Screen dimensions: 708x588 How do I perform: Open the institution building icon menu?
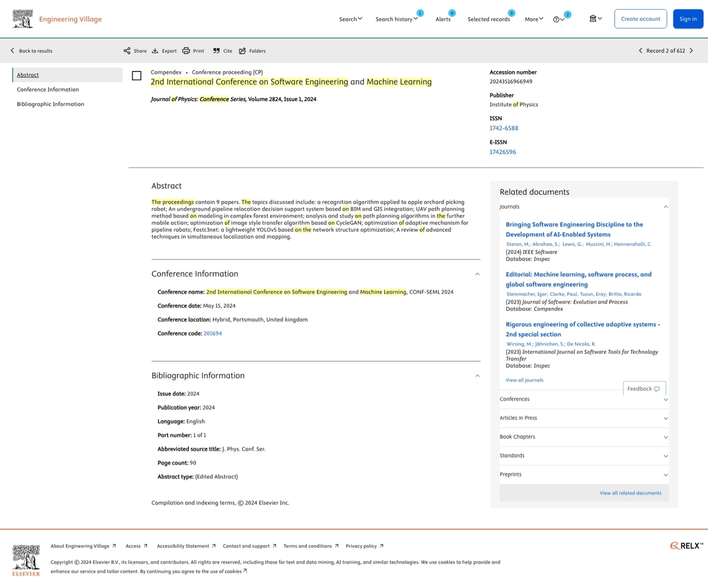tap(595, 19)
